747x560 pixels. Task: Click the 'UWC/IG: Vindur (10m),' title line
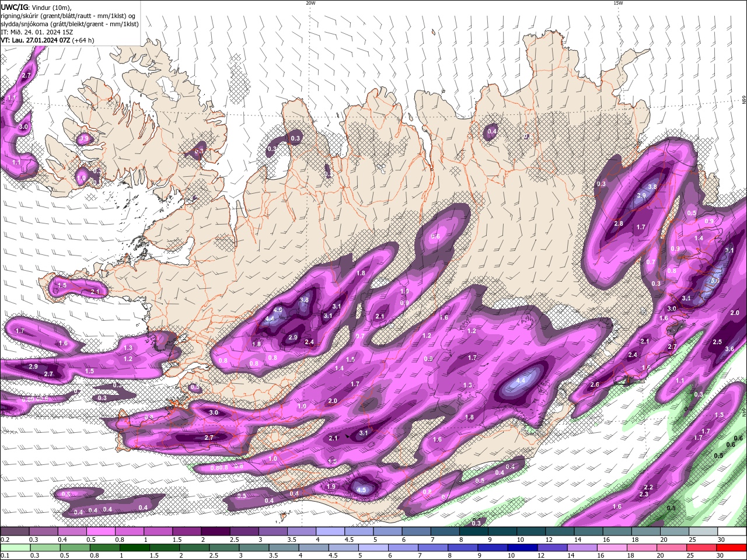point(36,7)
